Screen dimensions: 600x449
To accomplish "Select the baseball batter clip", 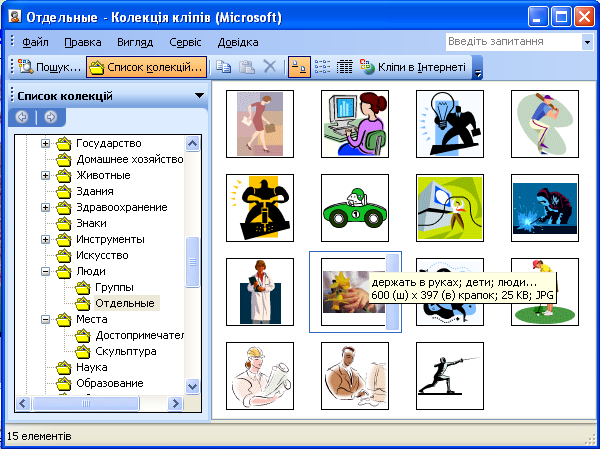I will click(545, 124).
